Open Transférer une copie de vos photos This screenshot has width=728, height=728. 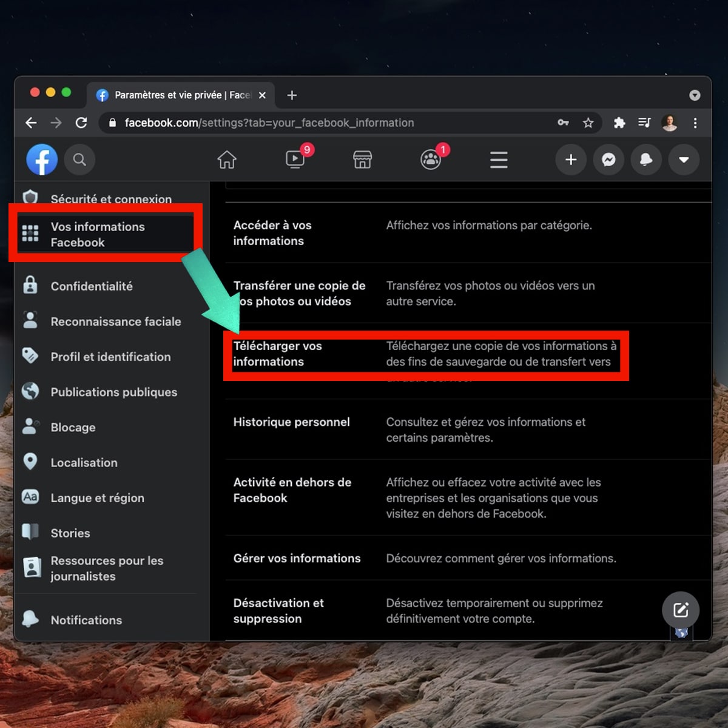(x=468, y=293)
